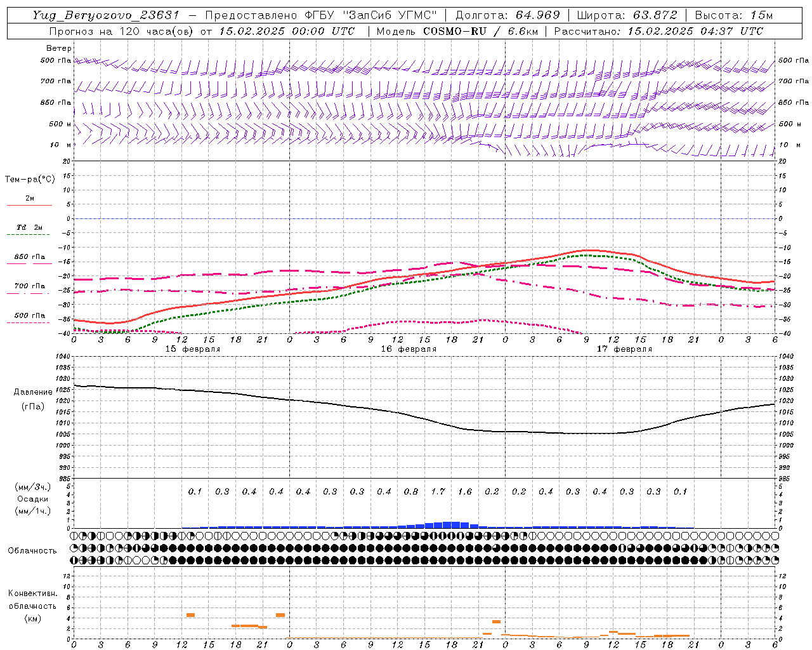Click the 17 февраля date label

(624, 349)
